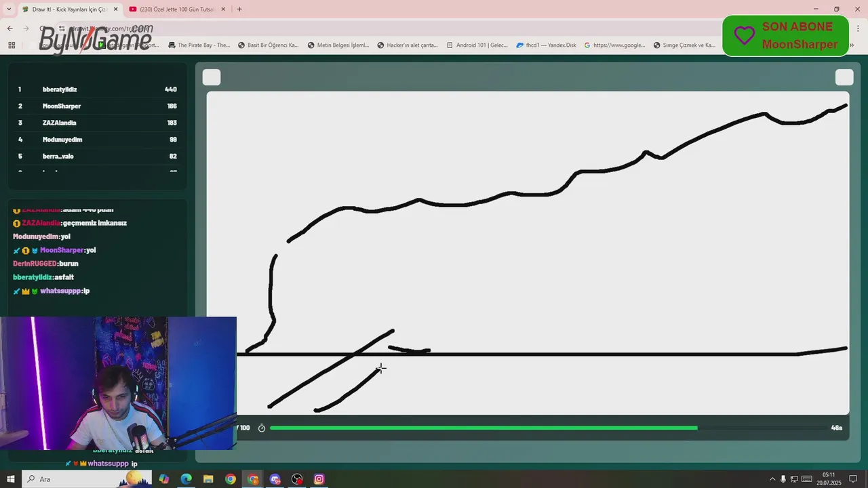Open the Windows notification center
The height and width of the screenshot is (488, 868).
tap(854, 479)
